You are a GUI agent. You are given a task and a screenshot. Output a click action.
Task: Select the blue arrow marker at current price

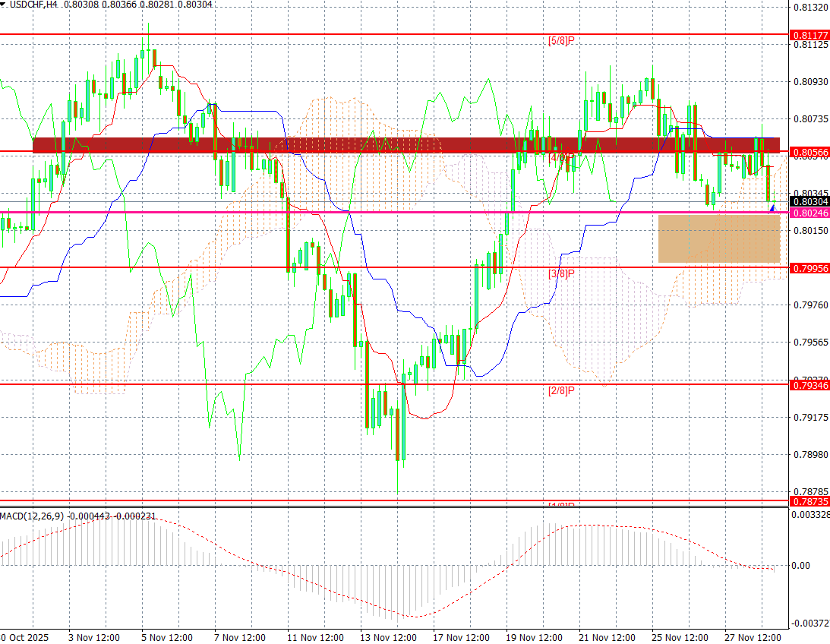(x=772, y=209)
